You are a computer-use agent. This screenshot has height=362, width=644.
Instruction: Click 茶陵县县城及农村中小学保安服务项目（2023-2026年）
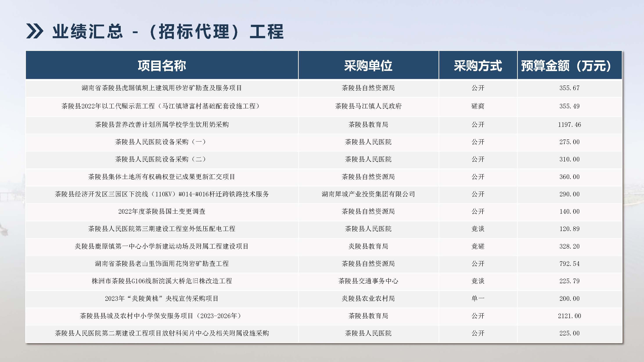tap(162, 316)
